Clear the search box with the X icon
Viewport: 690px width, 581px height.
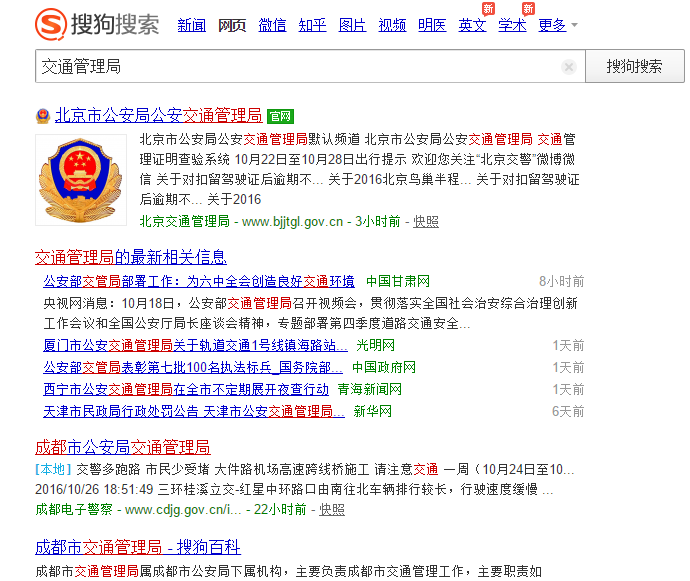(x=569, y=67)
